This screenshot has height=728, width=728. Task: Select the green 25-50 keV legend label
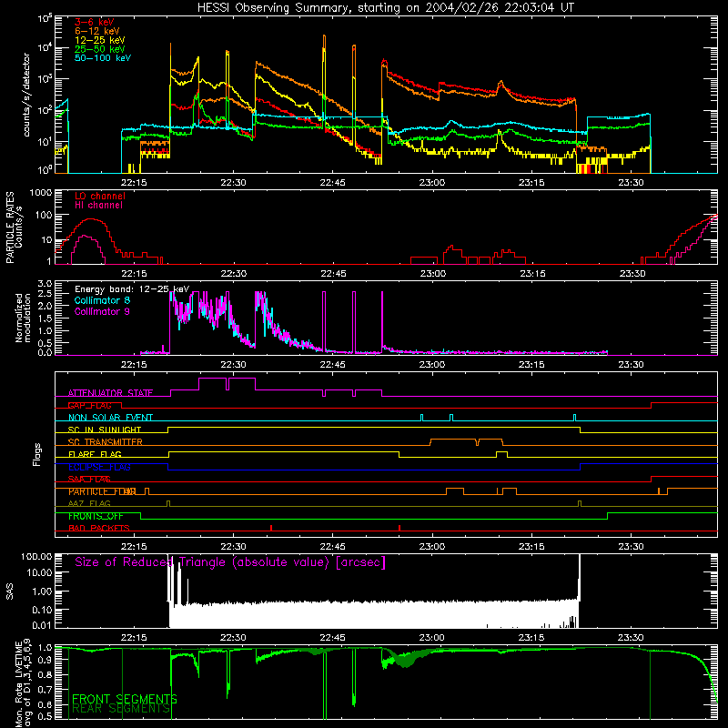pyautogui.click(x=100, y=49)
